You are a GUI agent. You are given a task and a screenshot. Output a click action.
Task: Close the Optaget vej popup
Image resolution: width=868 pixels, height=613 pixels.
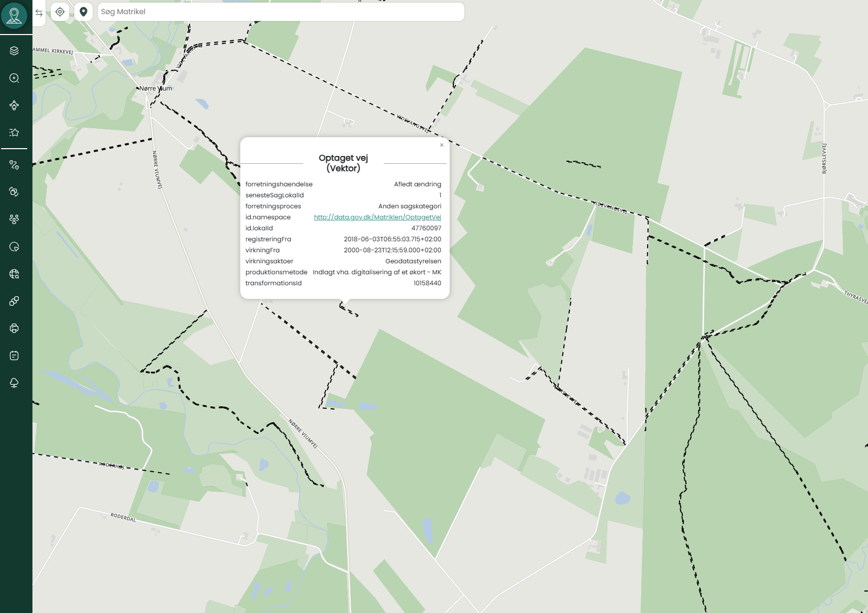tap(441, 145)
